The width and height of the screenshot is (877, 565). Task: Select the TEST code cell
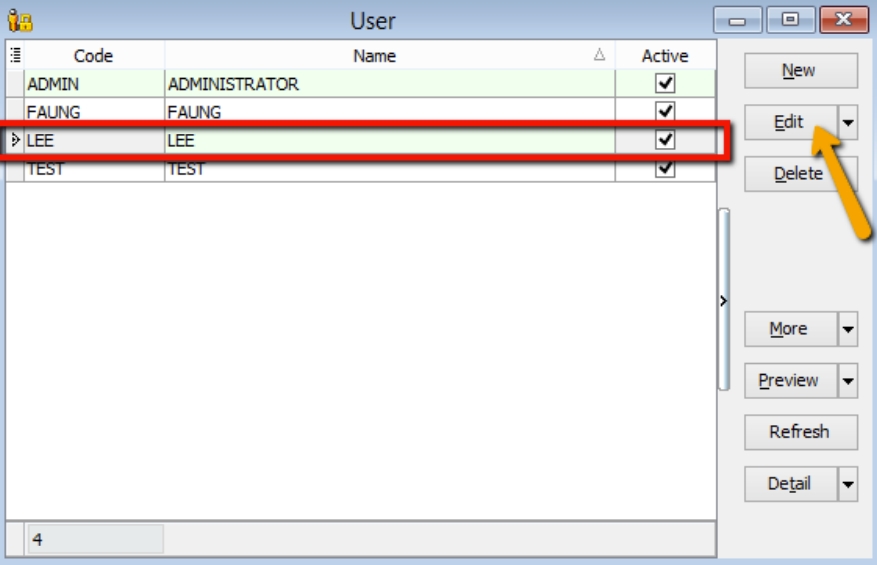(x=94, y=170)
